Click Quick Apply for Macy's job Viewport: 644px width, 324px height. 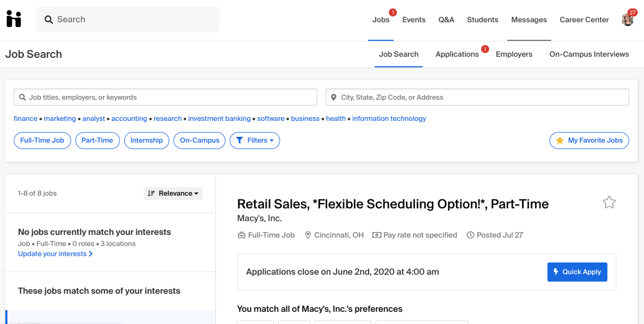[577, 272]
